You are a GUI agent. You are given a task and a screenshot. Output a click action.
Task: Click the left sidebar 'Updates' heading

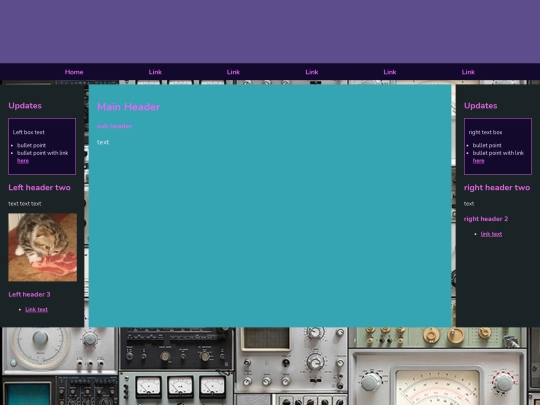click(x=25, y=106)
